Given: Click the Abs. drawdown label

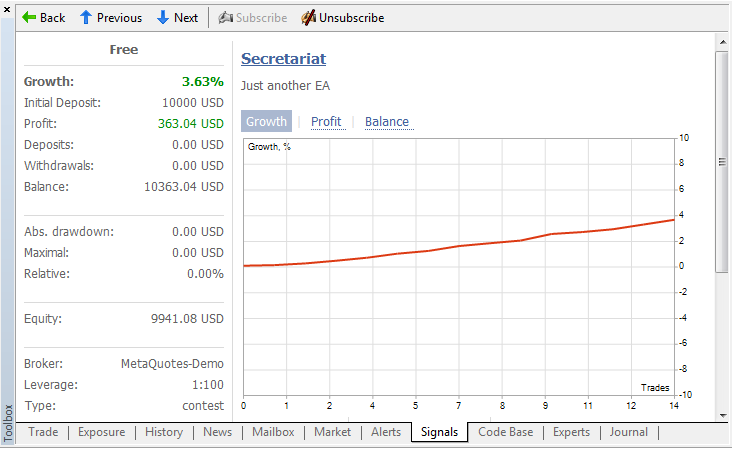Looking at the screenshot, I should point(69,232).
